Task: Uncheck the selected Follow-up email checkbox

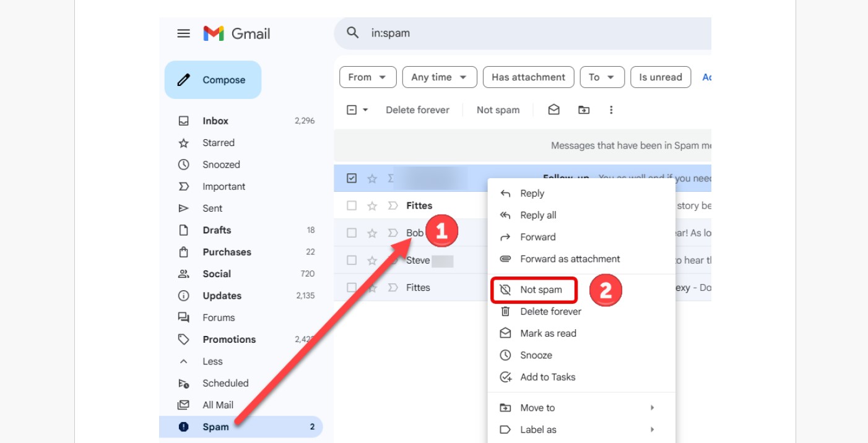Action: coord(352,178)
